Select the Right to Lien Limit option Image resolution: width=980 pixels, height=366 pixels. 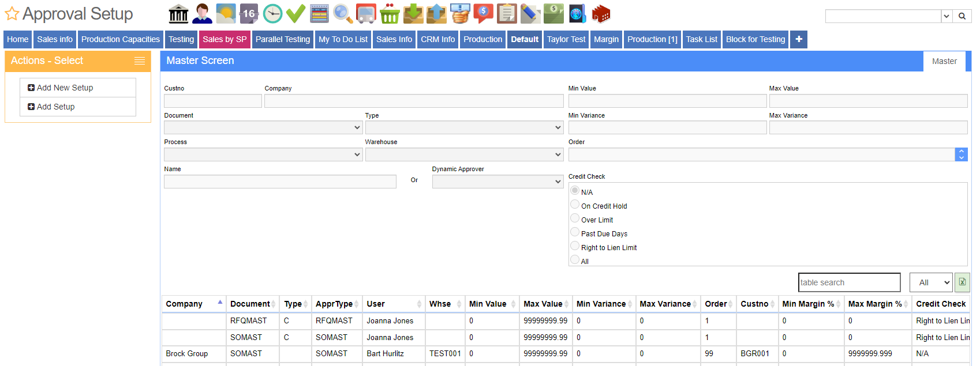[575, 246]
